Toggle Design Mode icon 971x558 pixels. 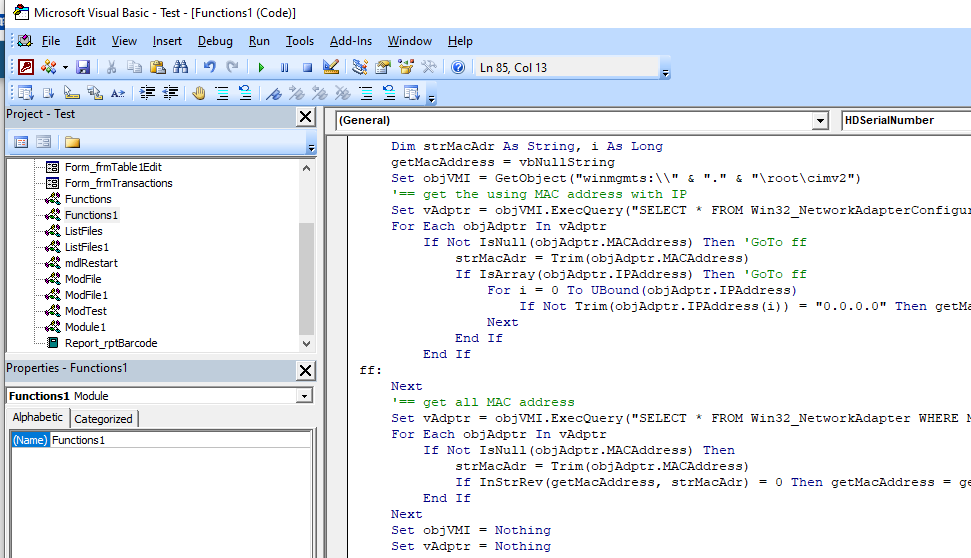(331, 67)
